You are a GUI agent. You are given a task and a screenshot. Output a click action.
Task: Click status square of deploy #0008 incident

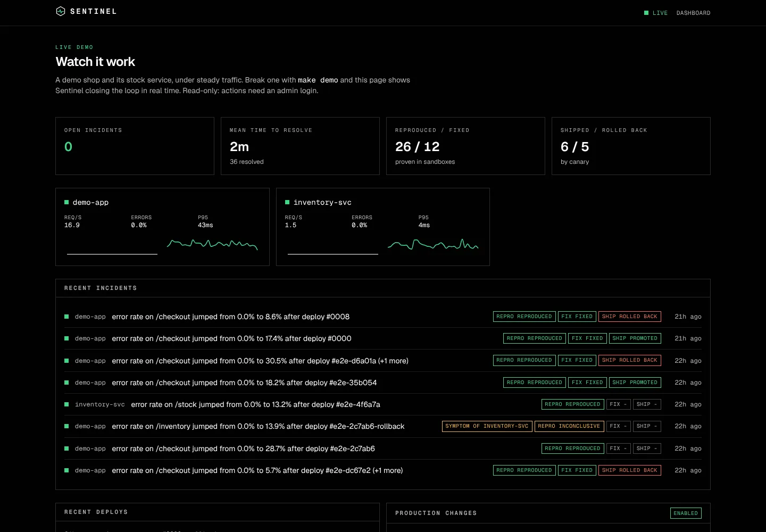coord(66,317)
